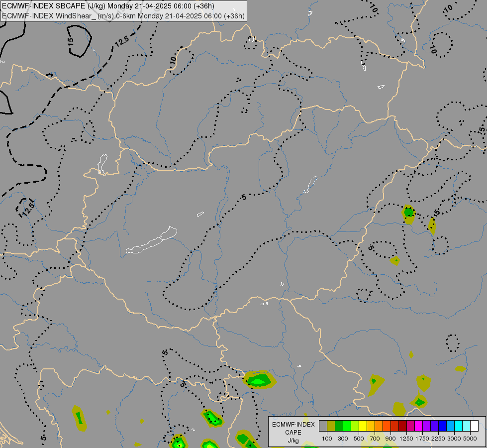Click the '1750' legend value

click(422, 439)
